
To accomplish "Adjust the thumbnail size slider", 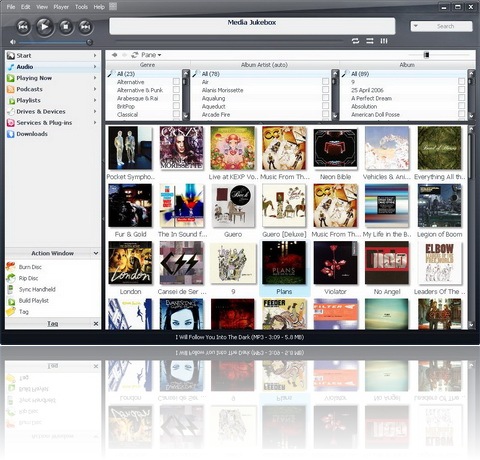I will point(438,55).
